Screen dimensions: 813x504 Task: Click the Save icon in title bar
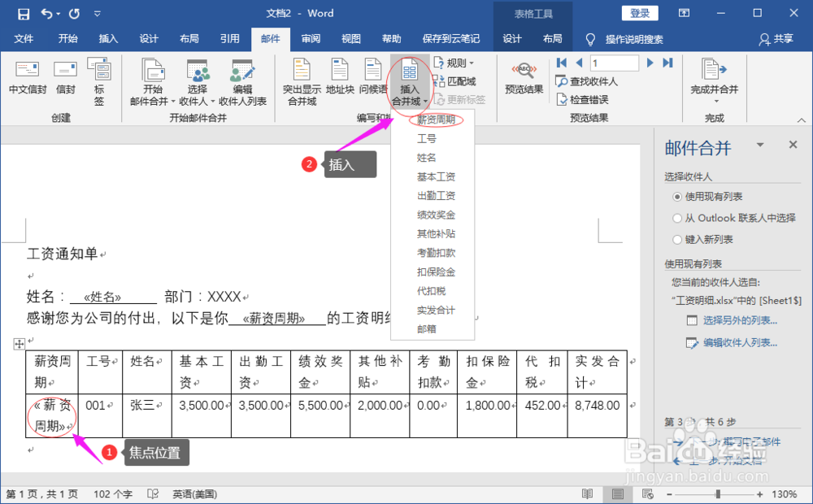[x=24, y=14]
